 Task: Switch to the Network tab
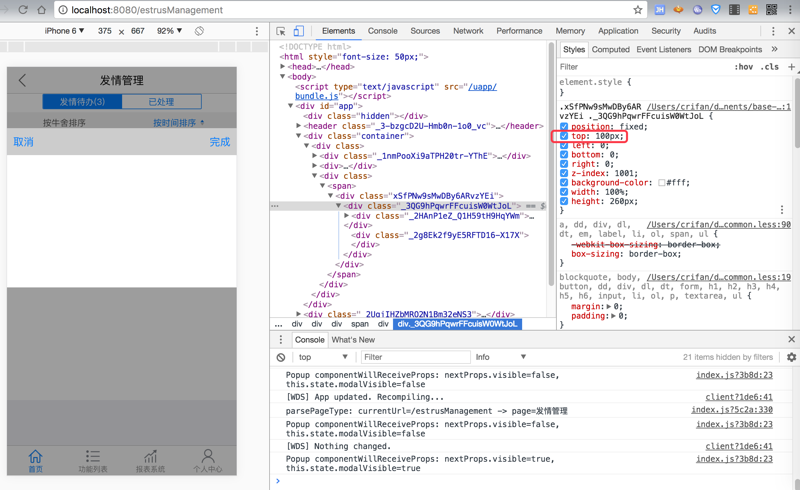point(468,31)
